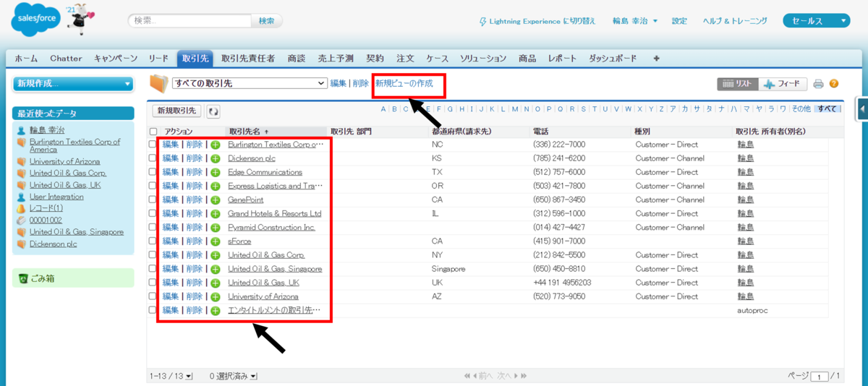868x386 pixels.
Task: Click the List view リスト button
Action: (738, 84)
